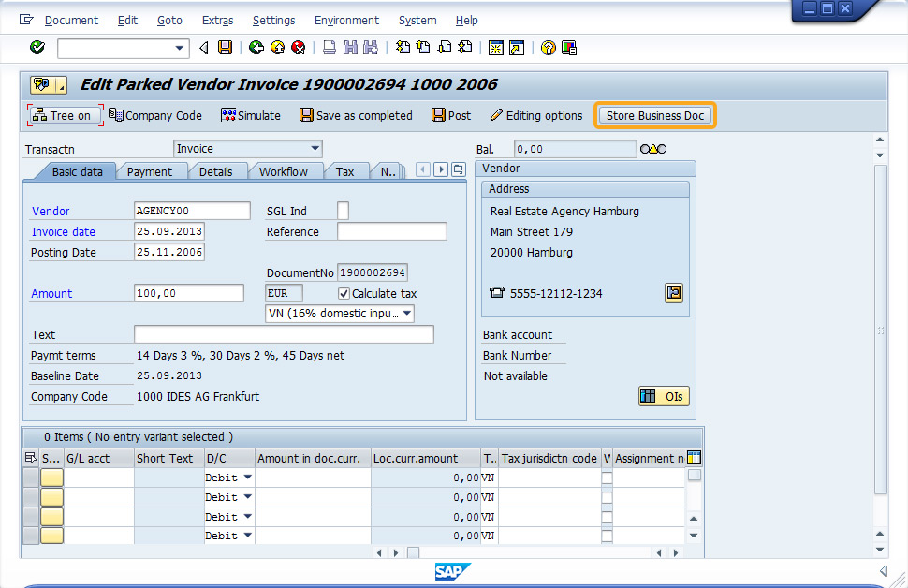
Task: Open the VN 16% domestic input tax dropdown
Action: [x=407, y=314]
